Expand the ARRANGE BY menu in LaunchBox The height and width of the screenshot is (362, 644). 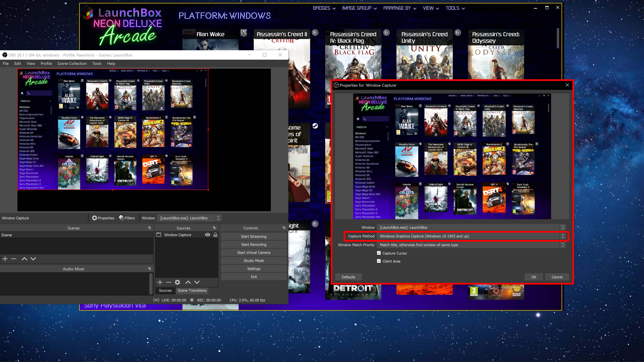click(x=400, y=8)
